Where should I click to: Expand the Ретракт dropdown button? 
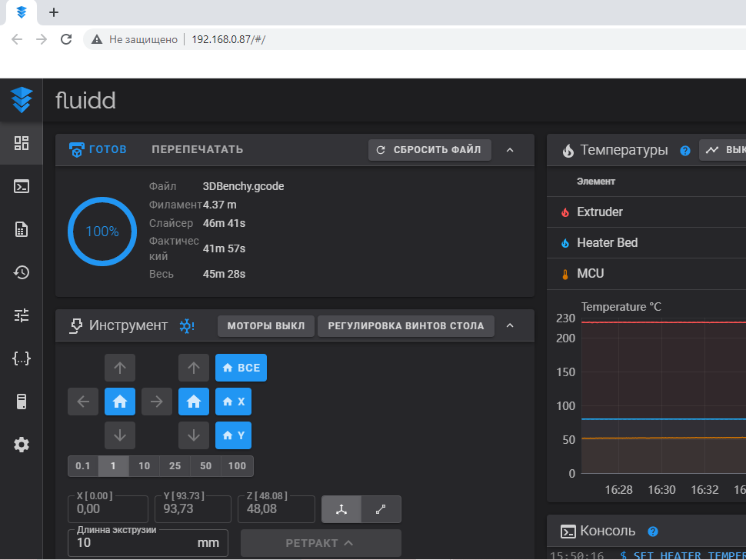click(320, 543)
